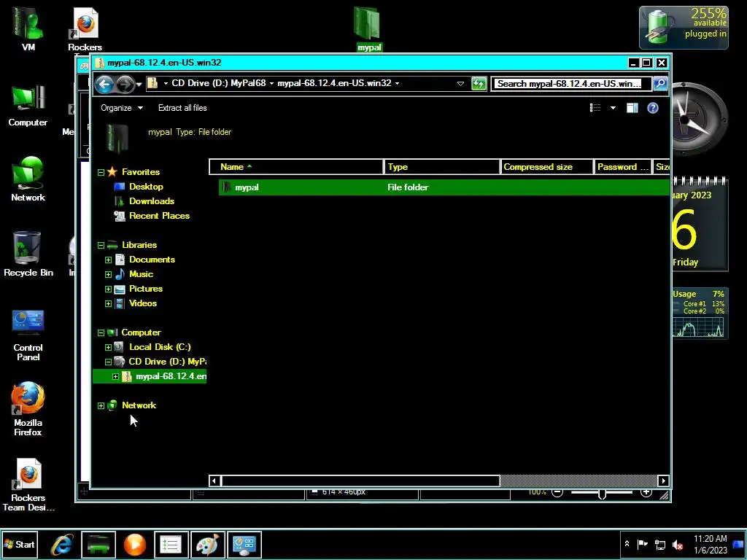Click the Forward navigation arrow
This screenshot has height=560, width=747.
coord(125,85)
